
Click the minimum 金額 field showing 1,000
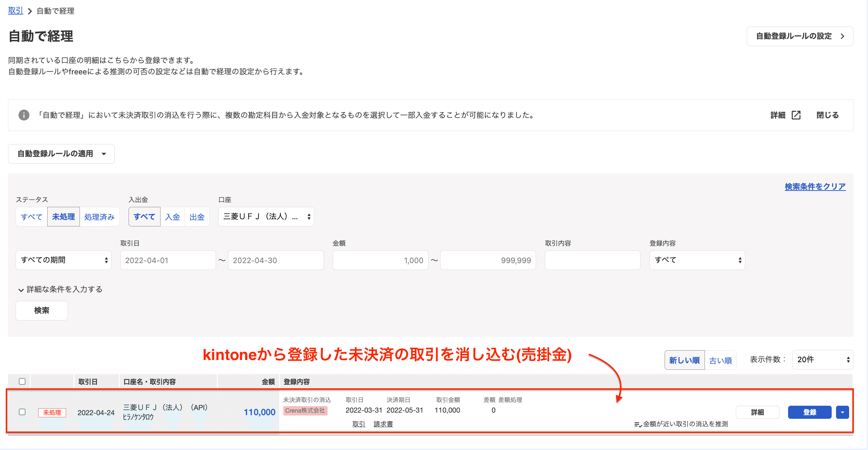(381, 260)
